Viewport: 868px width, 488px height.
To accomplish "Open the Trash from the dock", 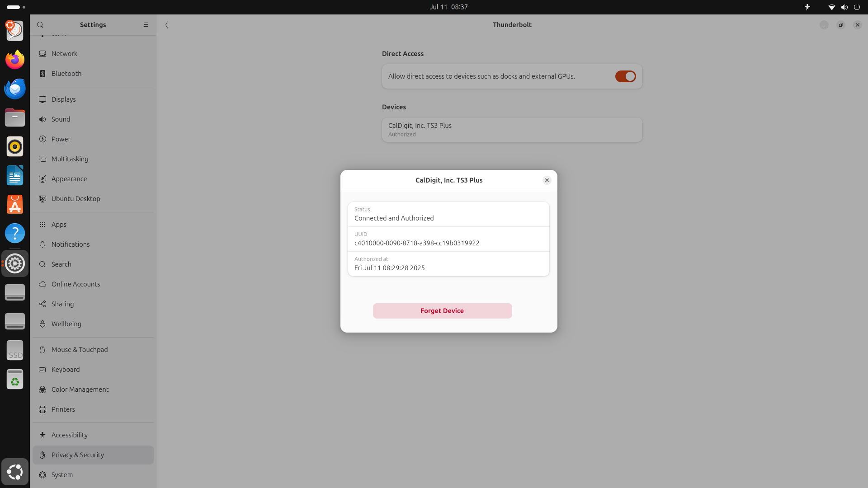I will 15,379.
